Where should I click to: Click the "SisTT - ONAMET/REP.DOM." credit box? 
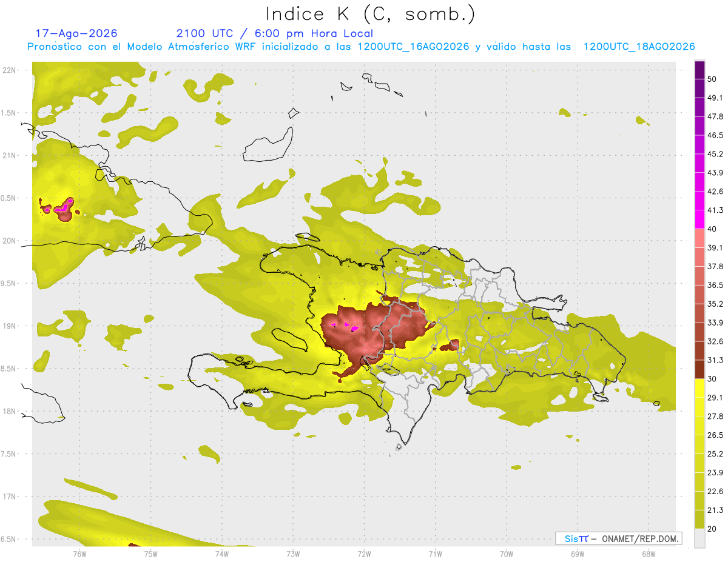coord(619,538)
